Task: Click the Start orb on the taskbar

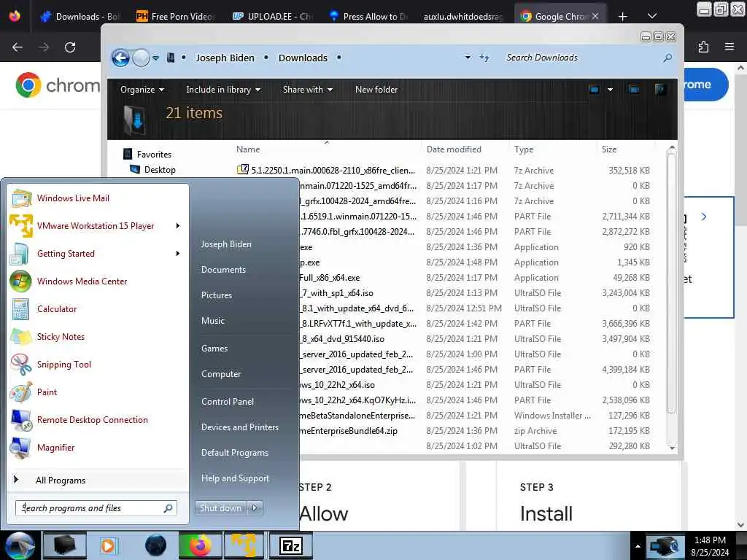Action: (20, 545)
